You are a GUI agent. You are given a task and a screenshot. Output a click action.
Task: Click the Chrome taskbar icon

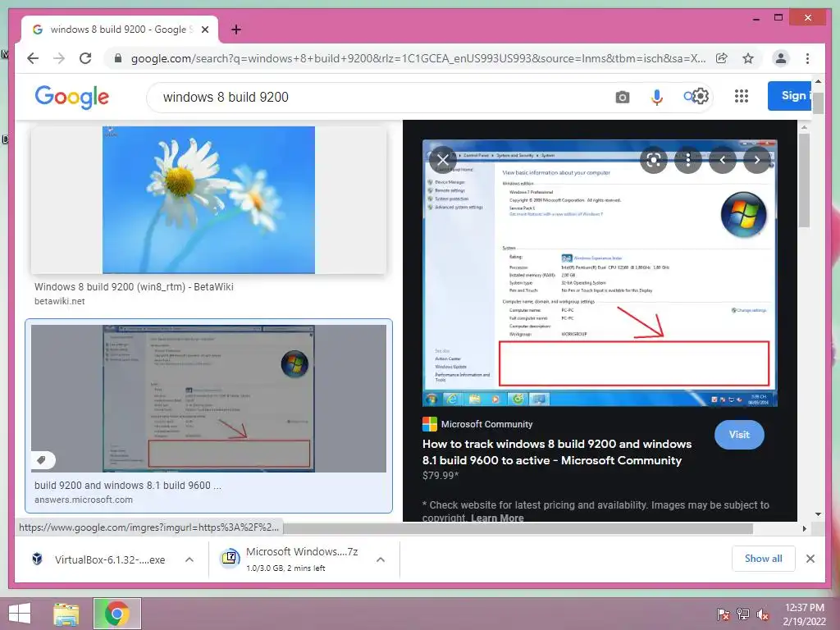(x=116, y=614)
